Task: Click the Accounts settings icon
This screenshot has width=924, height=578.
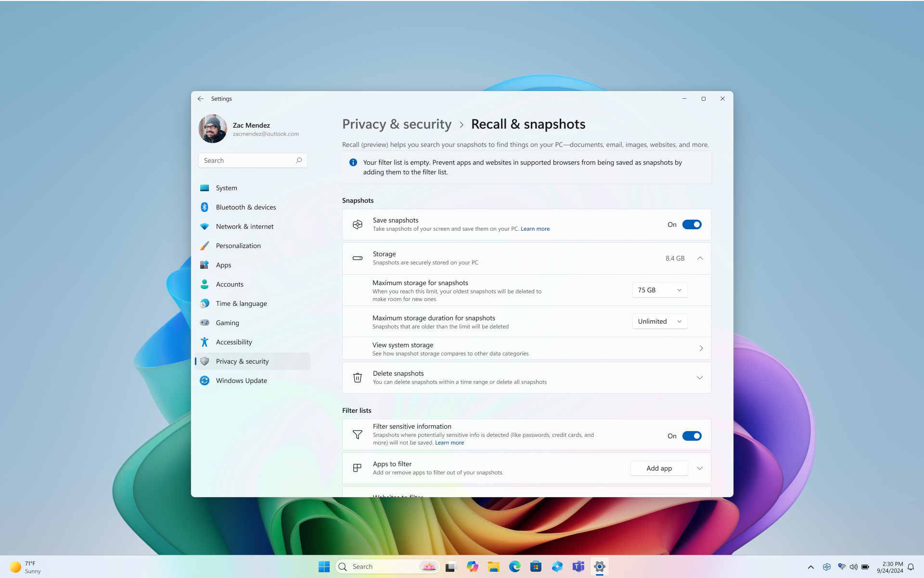Action: [x=204, y=284]
